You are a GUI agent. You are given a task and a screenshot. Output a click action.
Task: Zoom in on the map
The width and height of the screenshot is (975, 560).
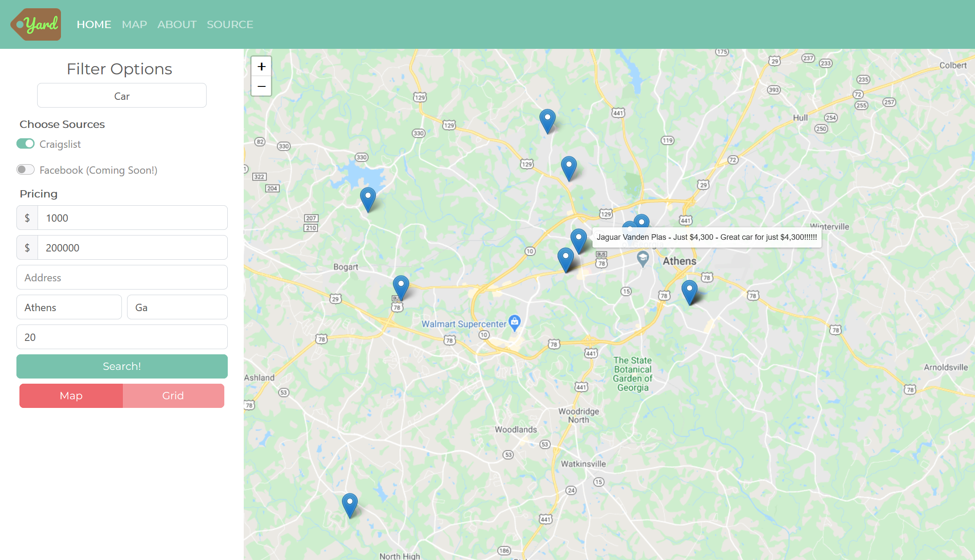(261, 67)
